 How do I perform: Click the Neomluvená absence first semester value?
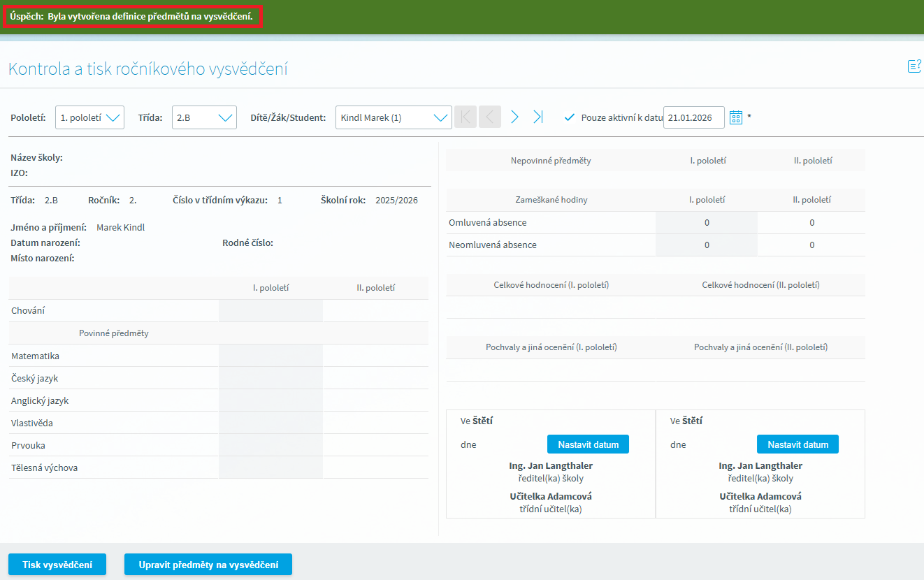(x=707, y=245)
